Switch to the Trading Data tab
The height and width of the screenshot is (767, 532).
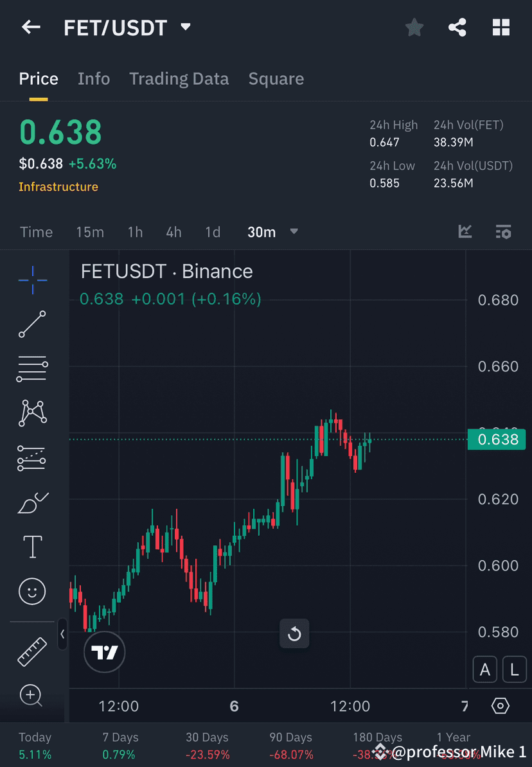pyautogui.click(x=179, y=78)
